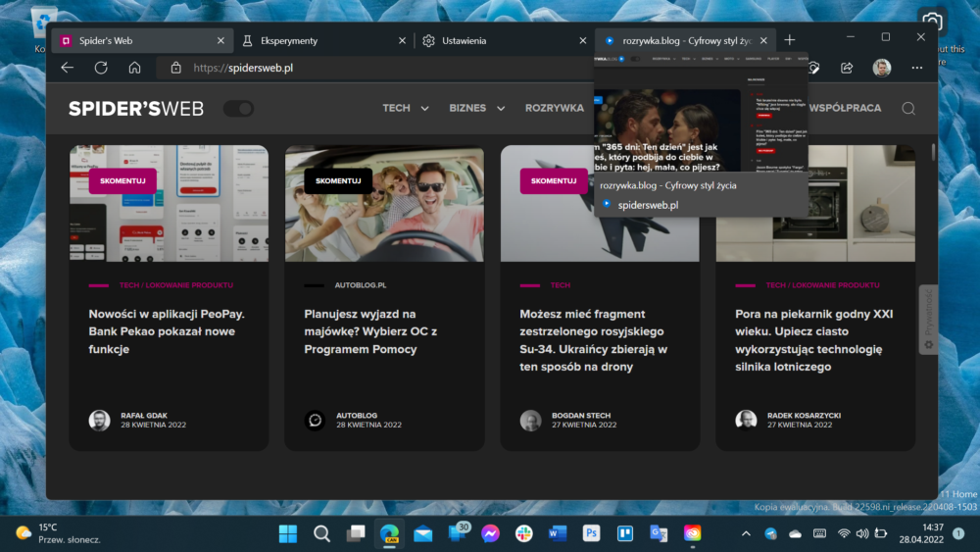Open Slack from the taskbar
Image resolution: width=980 pixels, height=552 pixels.
(x=523, y=534)
